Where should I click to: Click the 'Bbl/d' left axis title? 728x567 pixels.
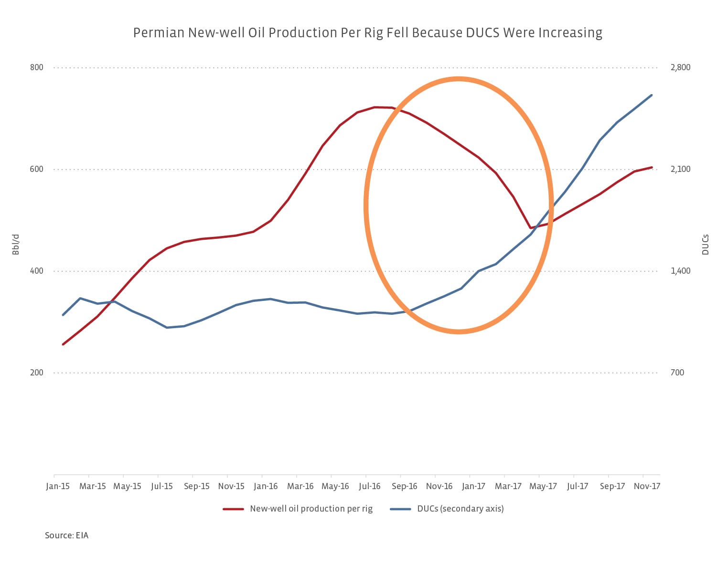tap(16, 244)
